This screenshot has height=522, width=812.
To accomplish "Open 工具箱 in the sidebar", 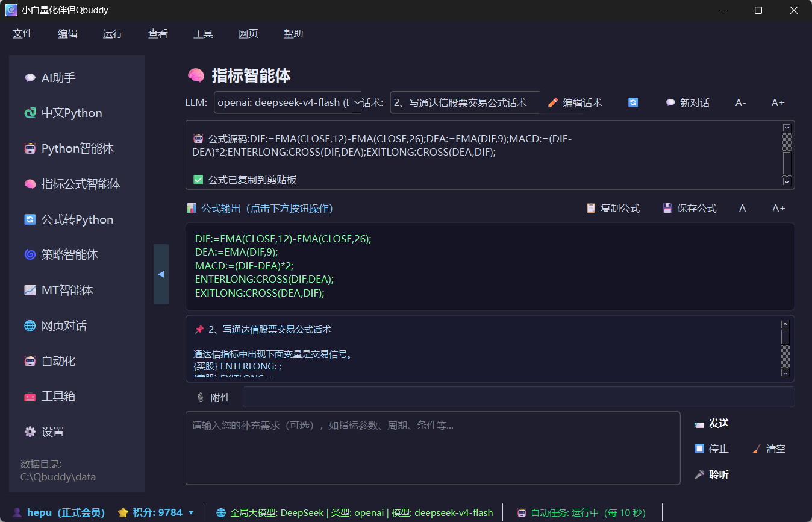I will pyautogui.click(x=77, y=397).
